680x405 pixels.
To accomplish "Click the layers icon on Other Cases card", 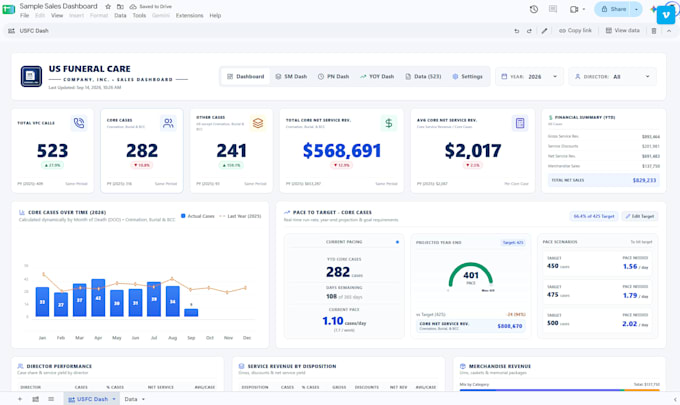I will [258, 123].
